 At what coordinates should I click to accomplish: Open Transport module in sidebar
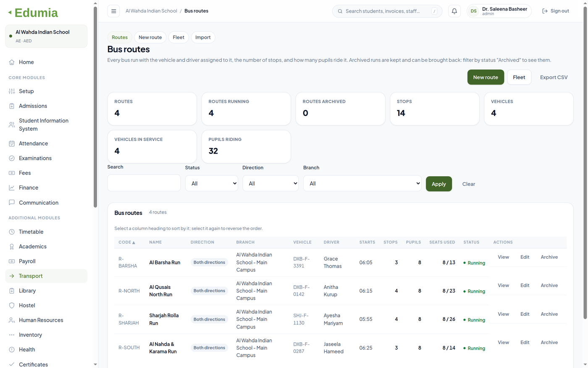coord(46,276)
